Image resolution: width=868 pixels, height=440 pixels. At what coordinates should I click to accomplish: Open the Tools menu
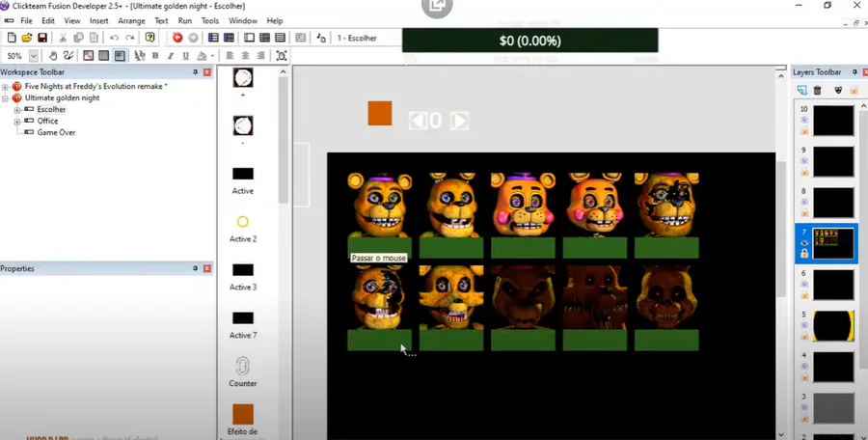(210, 20)
